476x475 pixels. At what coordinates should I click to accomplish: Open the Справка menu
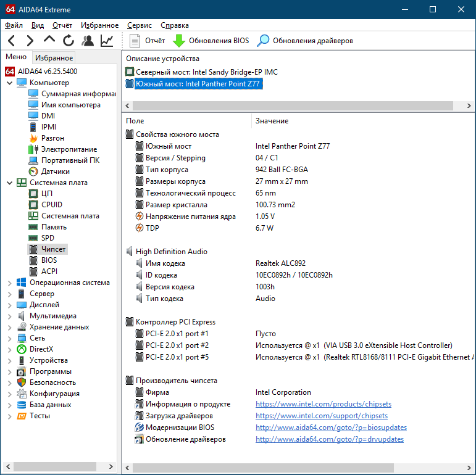coord(175,25)
